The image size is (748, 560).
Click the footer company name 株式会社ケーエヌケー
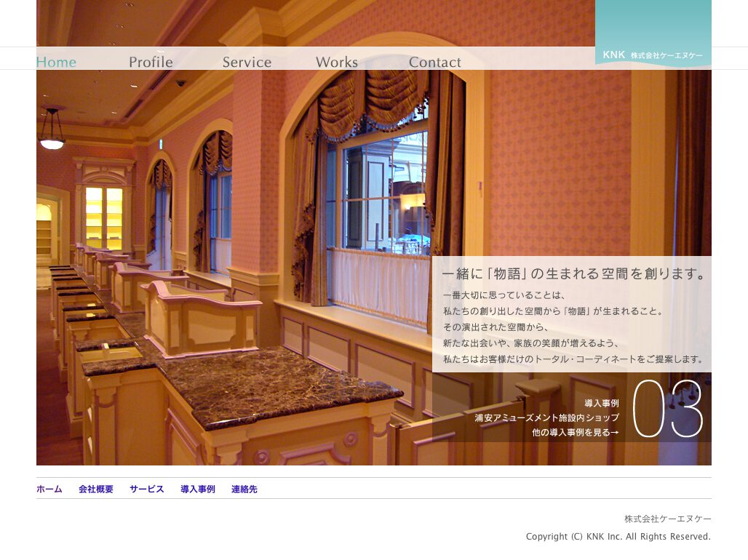(x=667, y=519)
